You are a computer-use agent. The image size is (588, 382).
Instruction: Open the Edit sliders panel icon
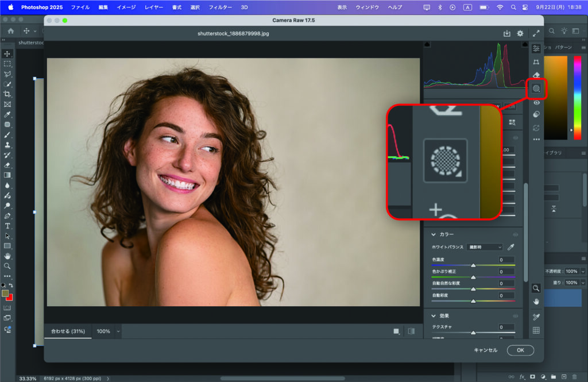536,48
